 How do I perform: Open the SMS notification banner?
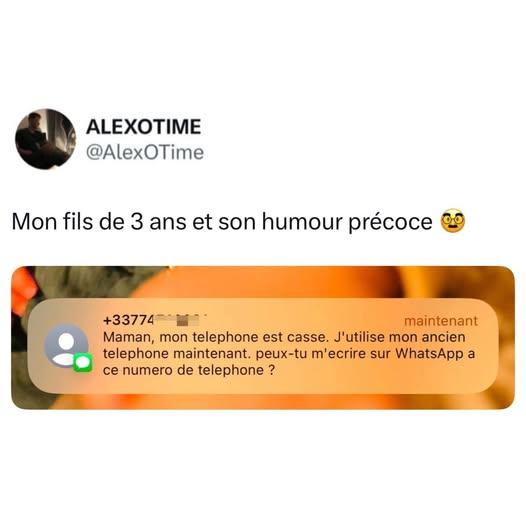coord(262,346)
